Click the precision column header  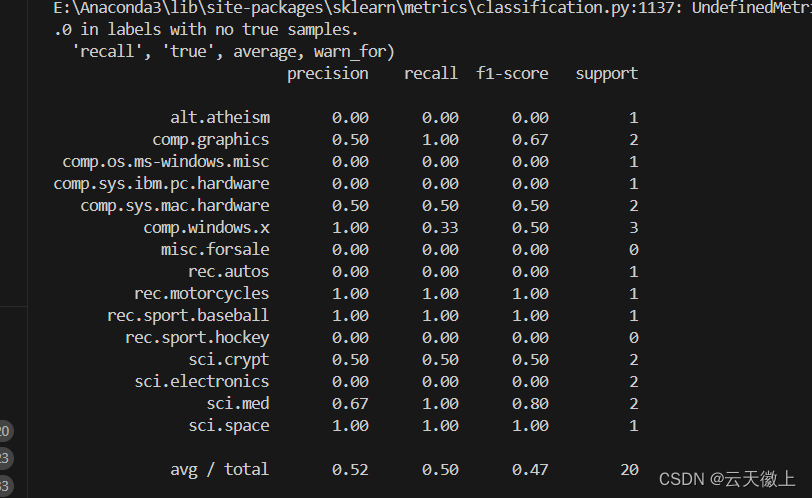[327, 74]
